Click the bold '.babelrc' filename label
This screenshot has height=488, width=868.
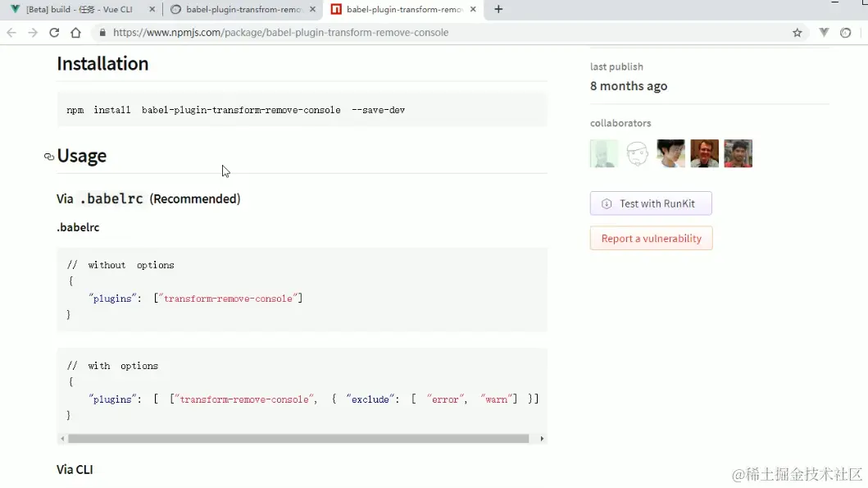click(78, 227)
